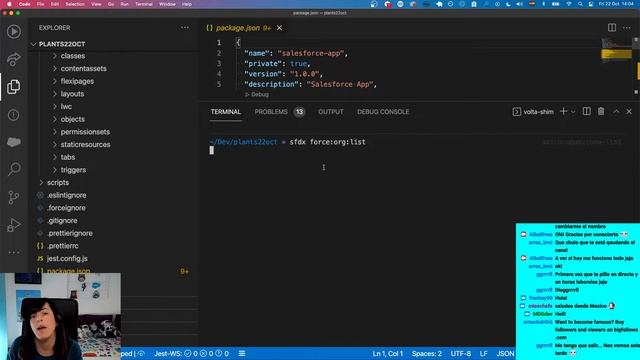Change encoding via UTF-8 status item
The height and width of the screenshot is (360, 640).
coord(460,353)
